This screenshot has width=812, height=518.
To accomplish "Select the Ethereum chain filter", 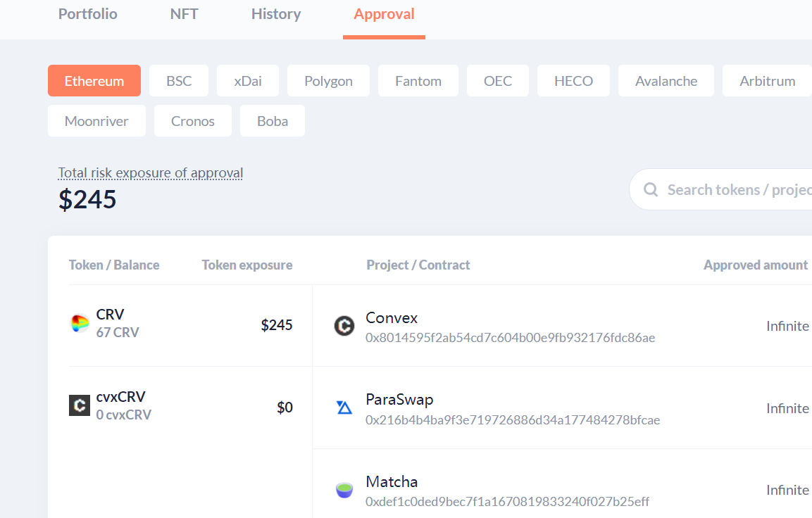I will 94,81.
